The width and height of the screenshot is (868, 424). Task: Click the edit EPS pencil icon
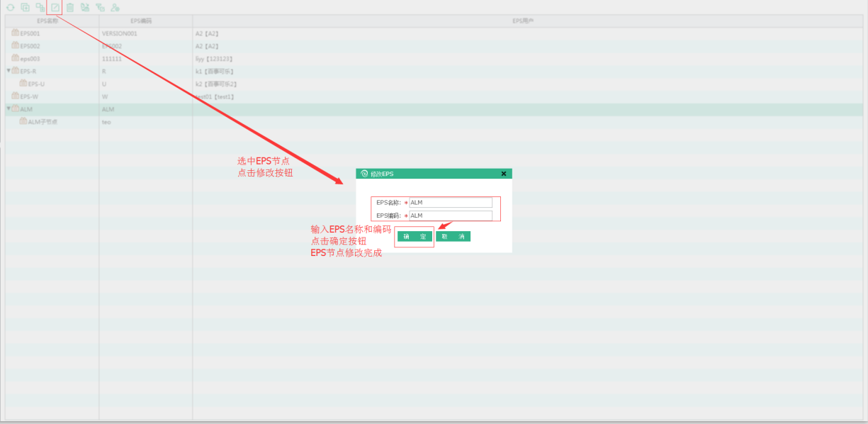tap(55, 7)
